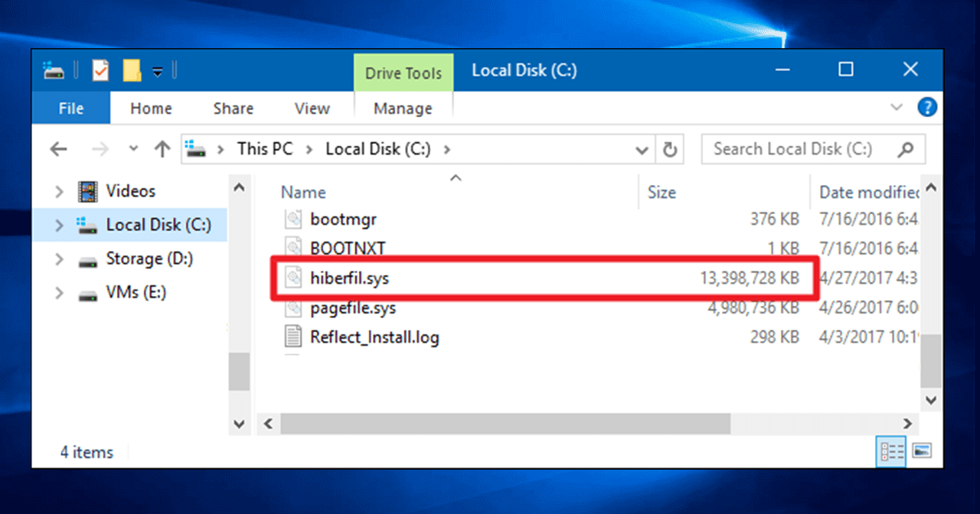
Task: Select the Reflect_Install.log file
Action: pyautogui.click(x=374, y=337)
